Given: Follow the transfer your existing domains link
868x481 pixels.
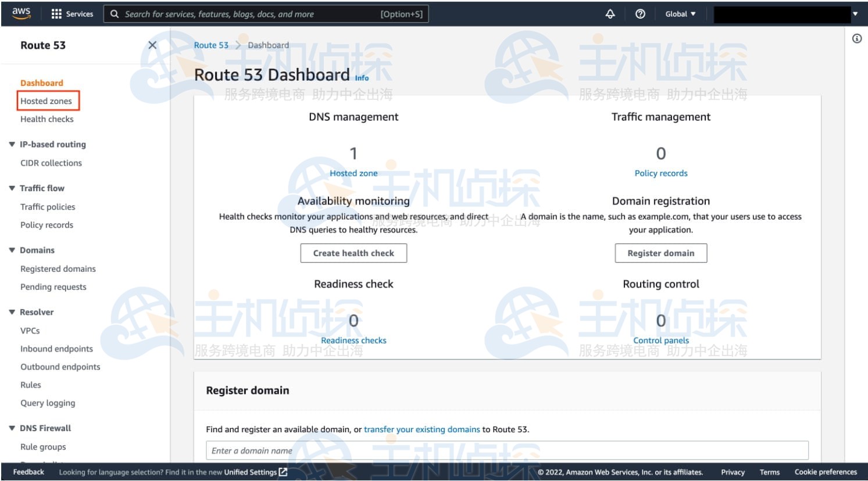Looking at the screenshot, I should (422, 429).
